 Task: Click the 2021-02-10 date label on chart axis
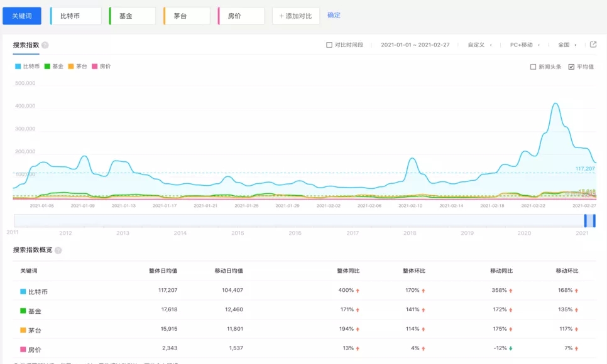coord(410,206)
